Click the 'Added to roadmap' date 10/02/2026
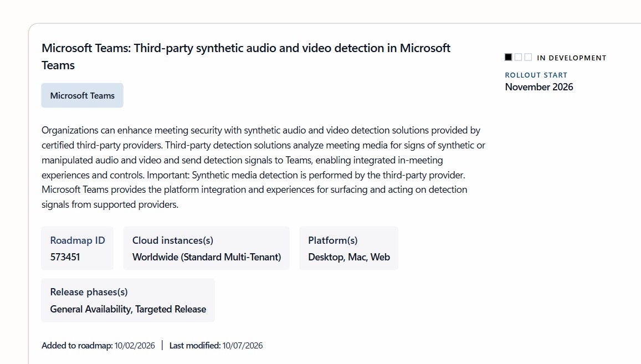Viewport: 641px width, 364px height. [135, 346]
